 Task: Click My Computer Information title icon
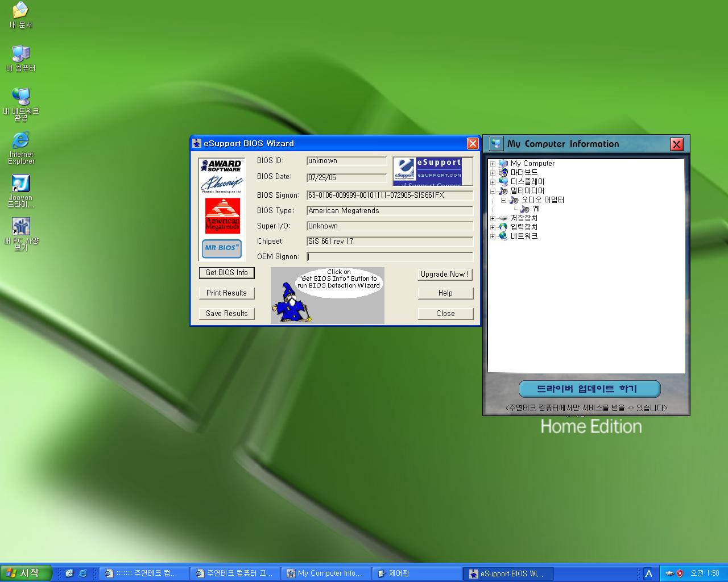(496, 144)
